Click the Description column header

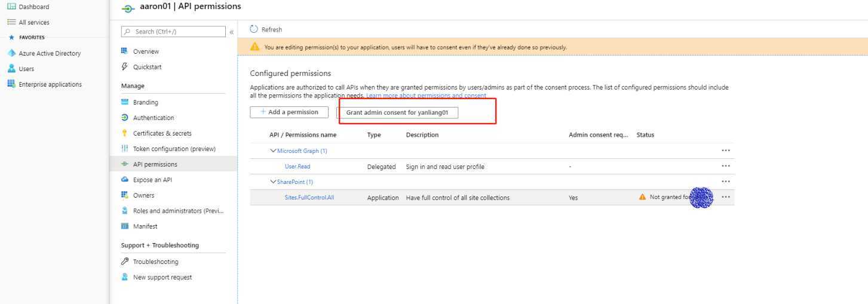click(422, 135)
